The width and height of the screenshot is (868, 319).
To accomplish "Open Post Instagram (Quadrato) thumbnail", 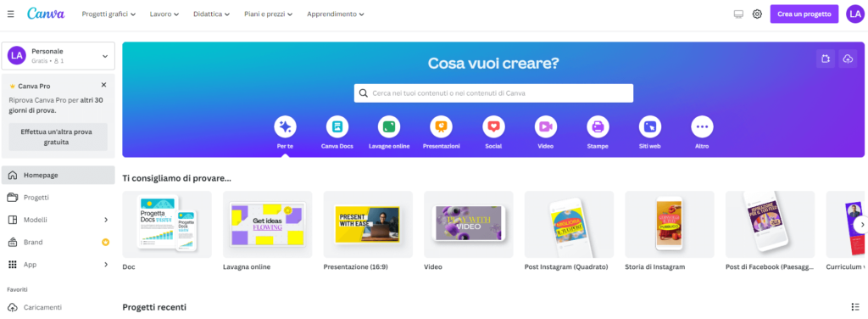I will point(569,224).
